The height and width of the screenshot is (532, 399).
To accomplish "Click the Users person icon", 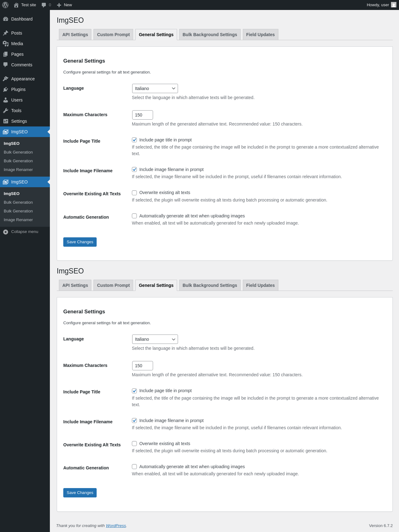I will coord(6,100).
